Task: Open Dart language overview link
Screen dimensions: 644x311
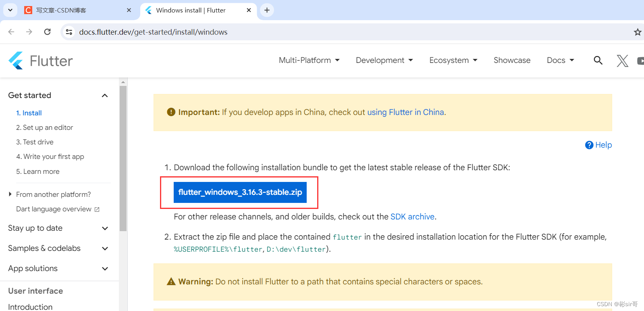Action: tap(54, 209)
